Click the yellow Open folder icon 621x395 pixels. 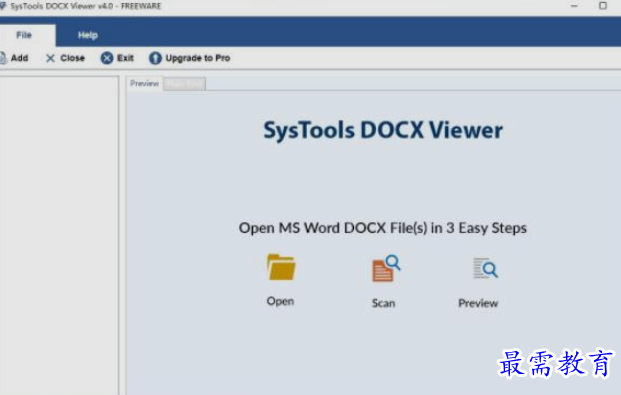coord(281,267)
